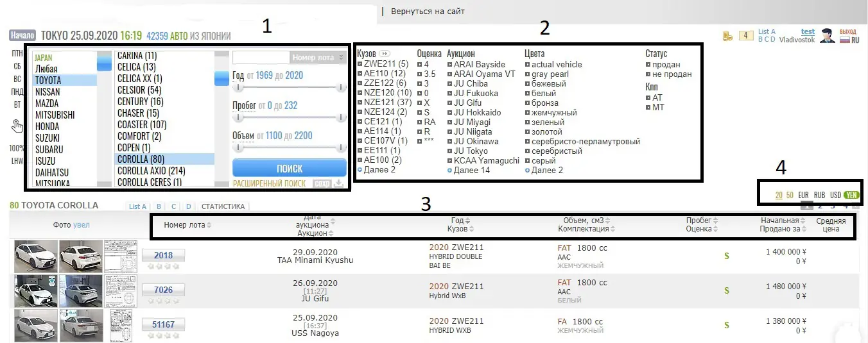This screenshot has width=868, height=343.
Task: Click the hand pointer icon under weekday list
Action: (x=17, y=126)
